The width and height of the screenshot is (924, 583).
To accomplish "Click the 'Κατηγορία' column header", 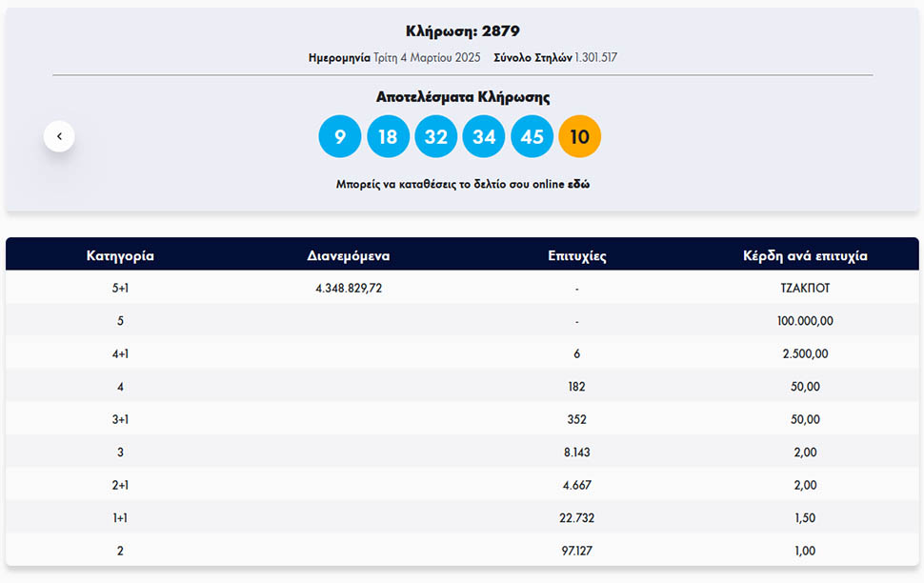I will [120, 255].
